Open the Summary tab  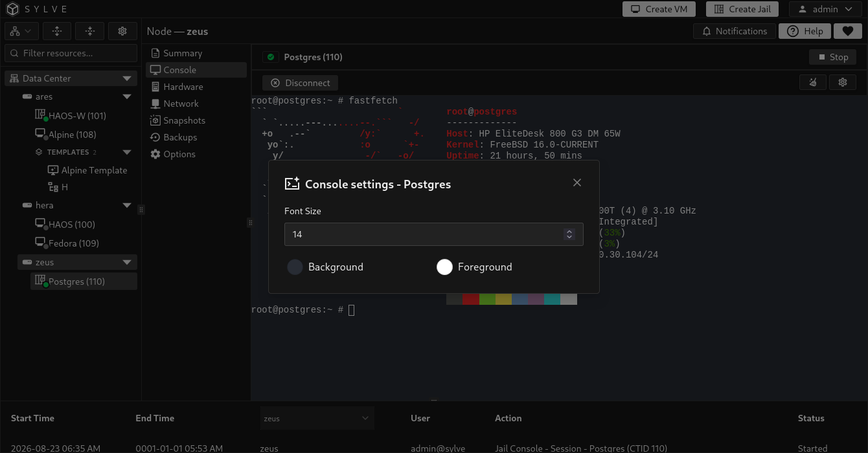point(196,53)
